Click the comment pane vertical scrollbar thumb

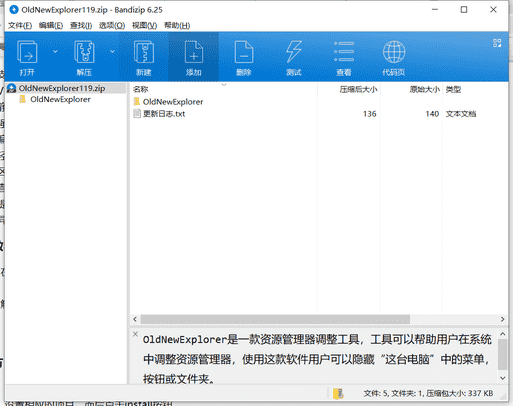[x=502, y=355]
